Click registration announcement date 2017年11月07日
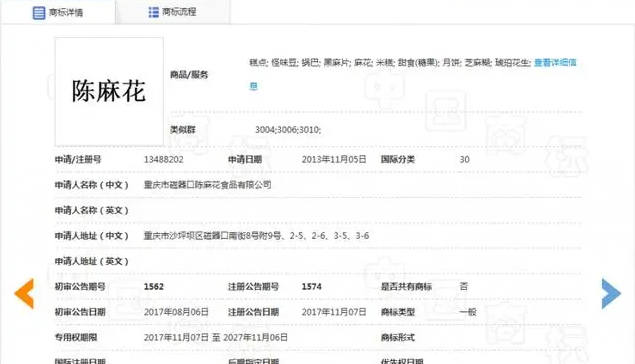This screenshot has width=635, height=364. (x=334, y=312)
